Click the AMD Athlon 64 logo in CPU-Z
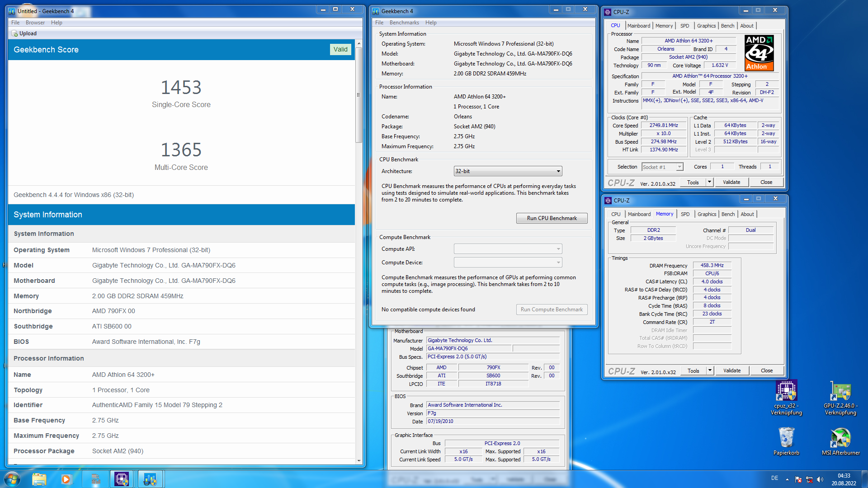This screenshot has height=488, width=868. (x=759, y=53)
